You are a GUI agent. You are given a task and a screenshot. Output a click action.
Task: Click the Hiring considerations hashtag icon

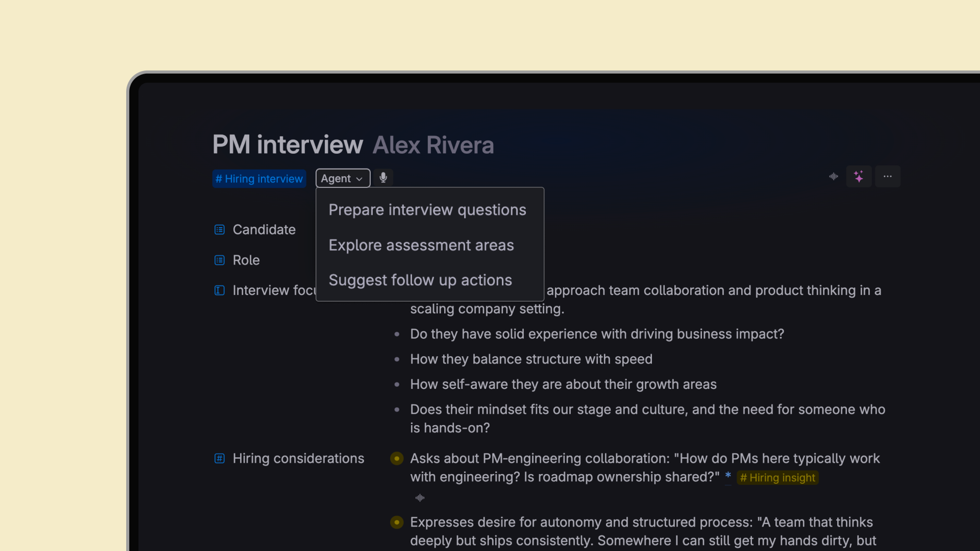pos(219,458)
